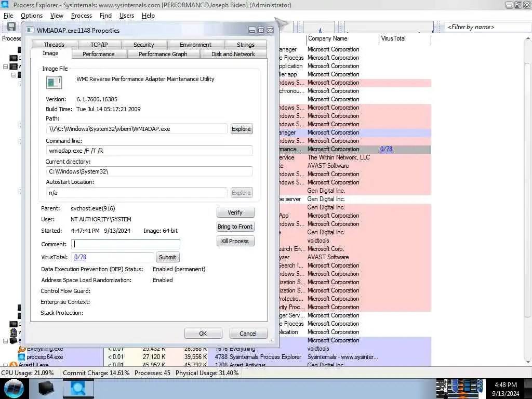Click the Kill Process button
The width and height of the screenshot is (532, 399).
click(235, 241)
